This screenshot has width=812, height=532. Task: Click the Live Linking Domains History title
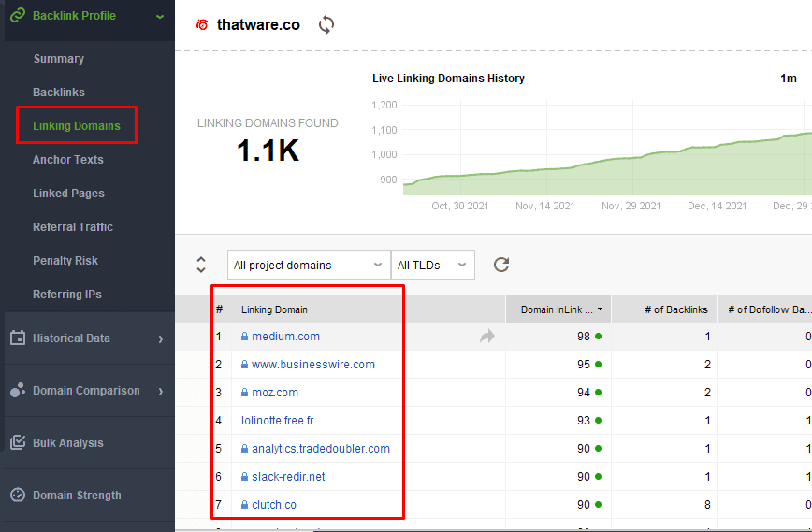(448, 79)
